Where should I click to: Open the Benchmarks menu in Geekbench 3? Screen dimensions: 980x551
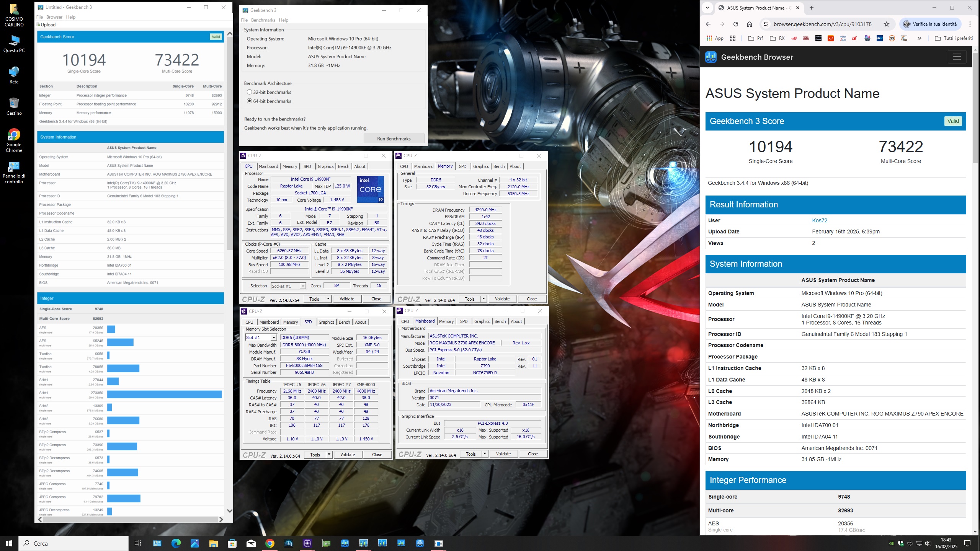coord(263,20)
